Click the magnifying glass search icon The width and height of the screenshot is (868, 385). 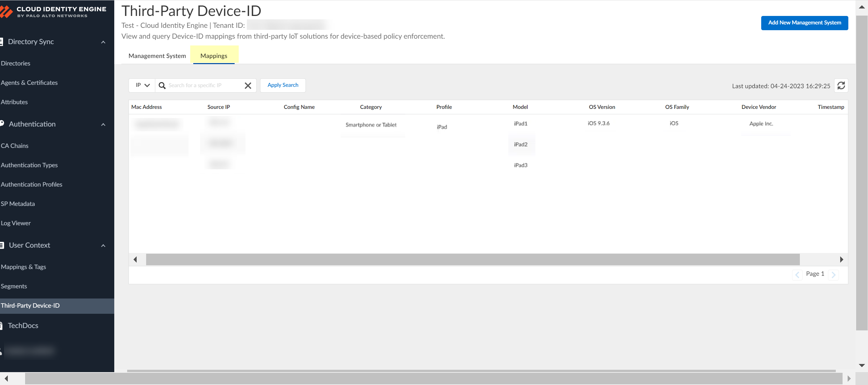tap(162, 85)
